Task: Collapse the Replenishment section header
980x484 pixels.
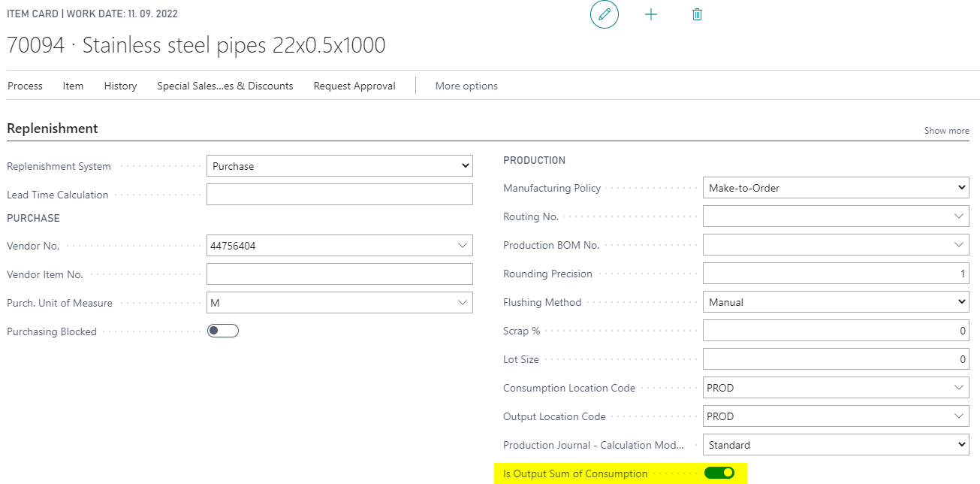Action: [x=53, y=129]
